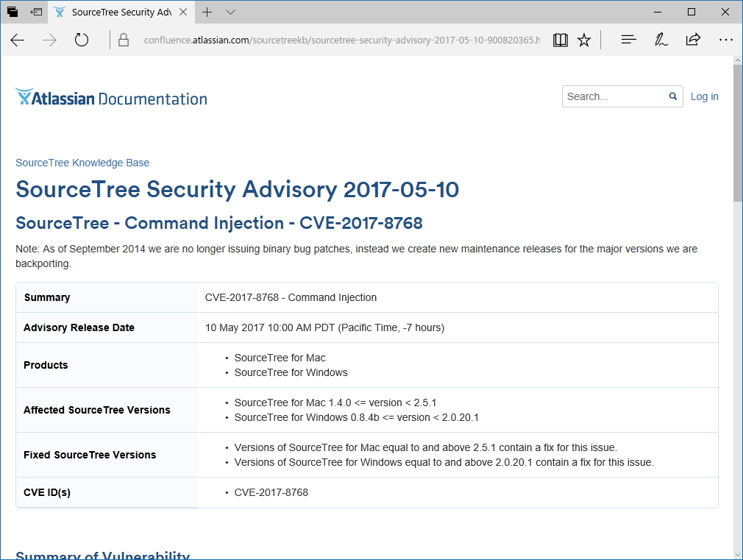This screenshot has height=560, width=743.
Task: Open SourceTree Knowledge Base breadcrumb link
Action: click(x=82, y=163)
